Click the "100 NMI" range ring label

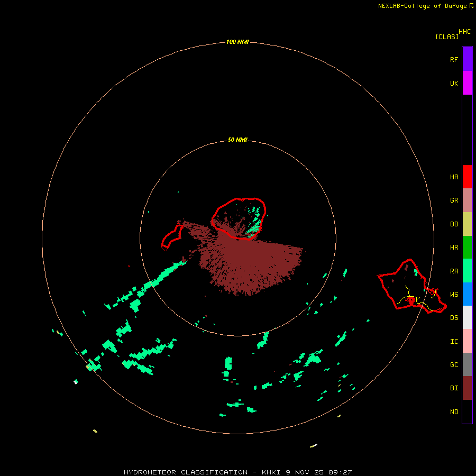237,42
